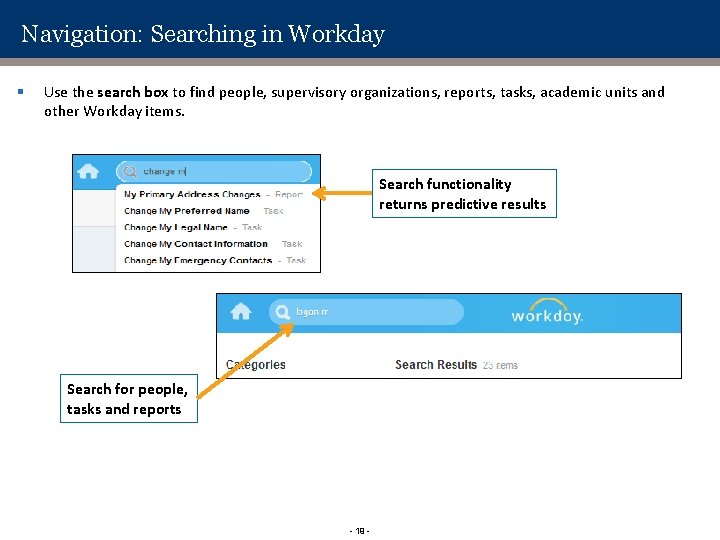Focus the 'logan m' search field
Viewport: 720px width, 540px height.
366,312
